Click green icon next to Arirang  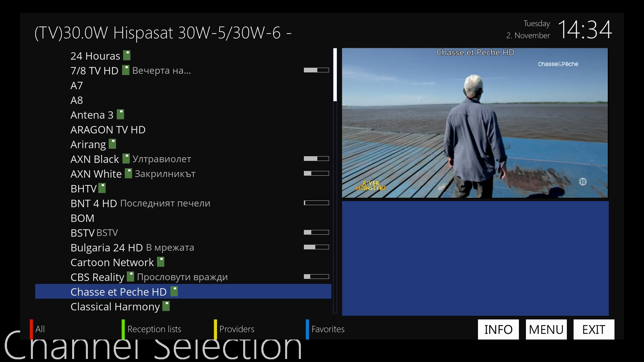[x=112, y=144]
